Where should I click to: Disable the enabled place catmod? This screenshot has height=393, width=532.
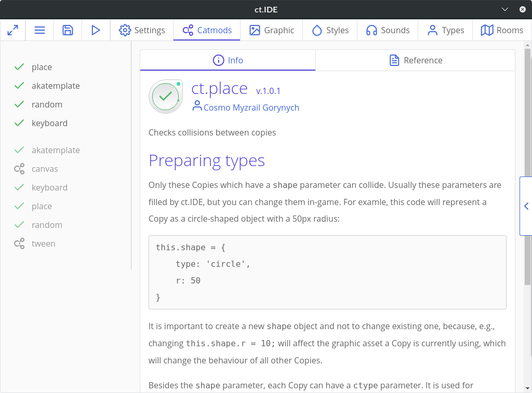41,67
